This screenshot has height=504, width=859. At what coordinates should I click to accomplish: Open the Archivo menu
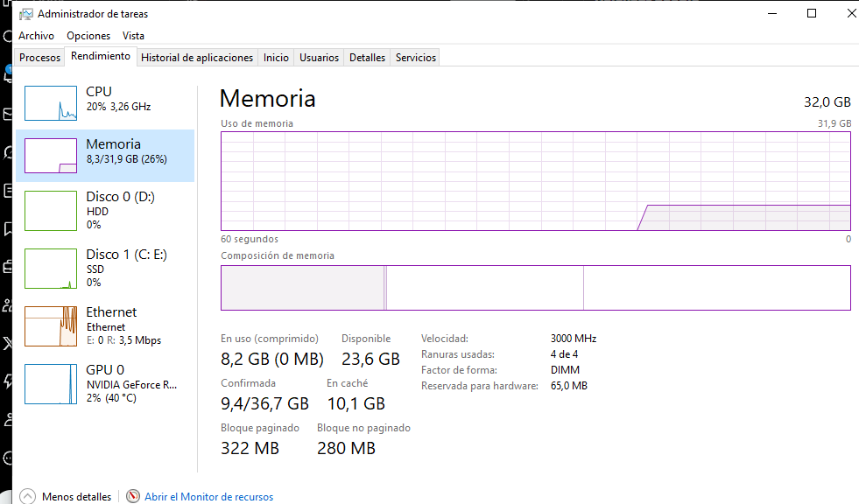(x=36, y=36)
